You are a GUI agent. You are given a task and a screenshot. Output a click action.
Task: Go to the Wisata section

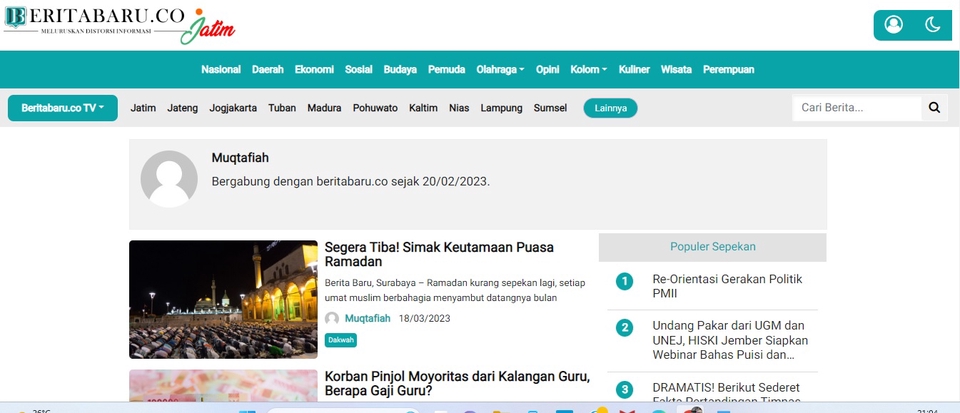tap(676, 70)
